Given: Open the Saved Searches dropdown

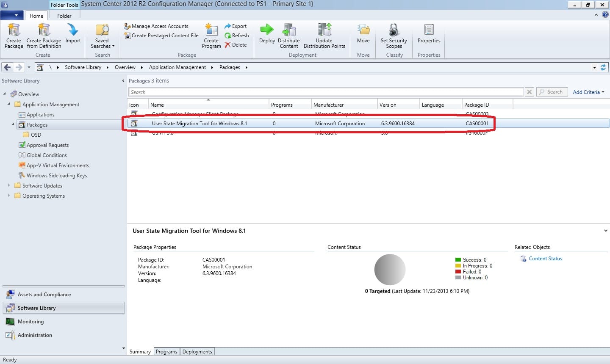Looking at the screenshot, I should tap(102, 36).
